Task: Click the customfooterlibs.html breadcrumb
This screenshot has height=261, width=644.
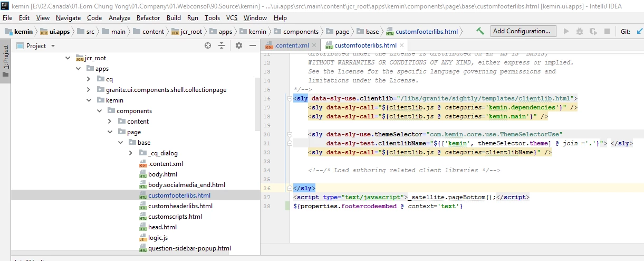Action: coord(422,32)
